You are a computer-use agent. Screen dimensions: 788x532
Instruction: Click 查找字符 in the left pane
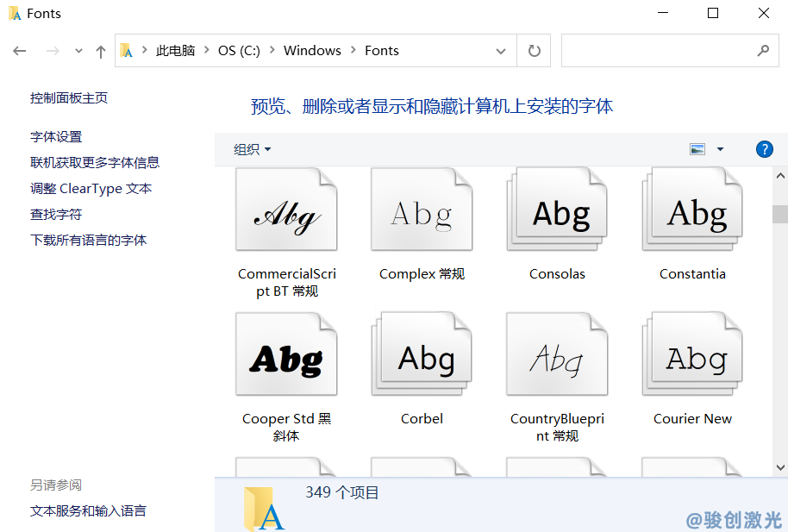(55, 214)
